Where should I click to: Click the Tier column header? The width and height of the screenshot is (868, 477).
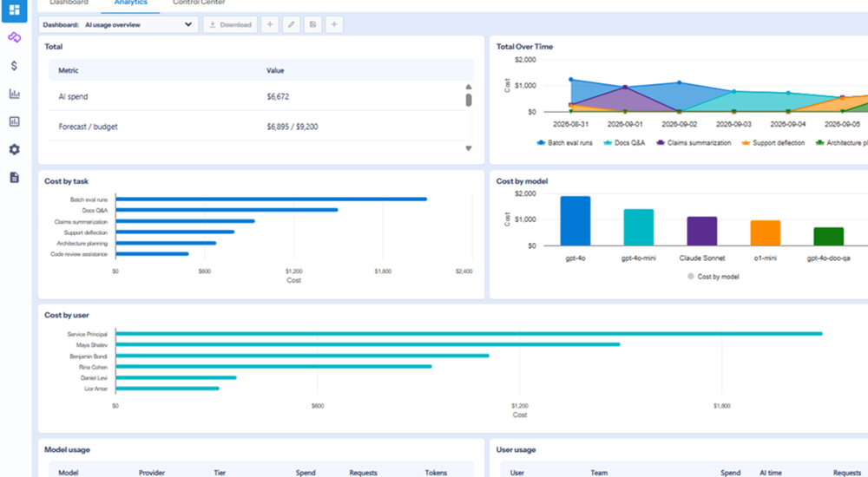[220, 473]
